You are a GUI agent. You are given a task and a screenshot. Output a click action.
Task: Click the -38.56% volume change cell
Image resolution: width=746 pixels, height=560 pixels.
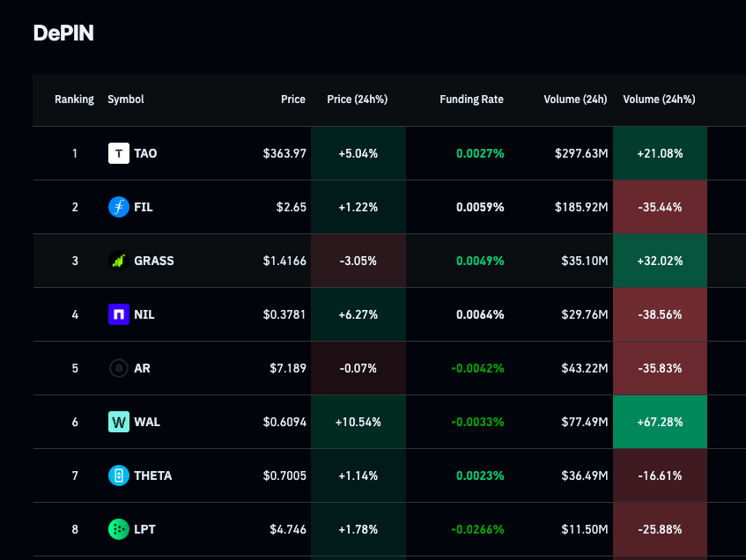click(660, 314)
